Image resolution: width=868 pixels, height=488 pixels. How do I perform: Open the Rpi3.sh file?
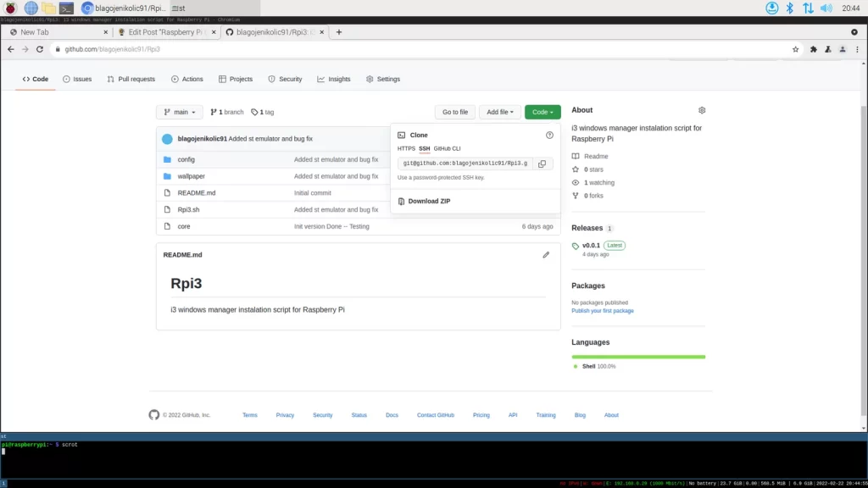point(188,209)
